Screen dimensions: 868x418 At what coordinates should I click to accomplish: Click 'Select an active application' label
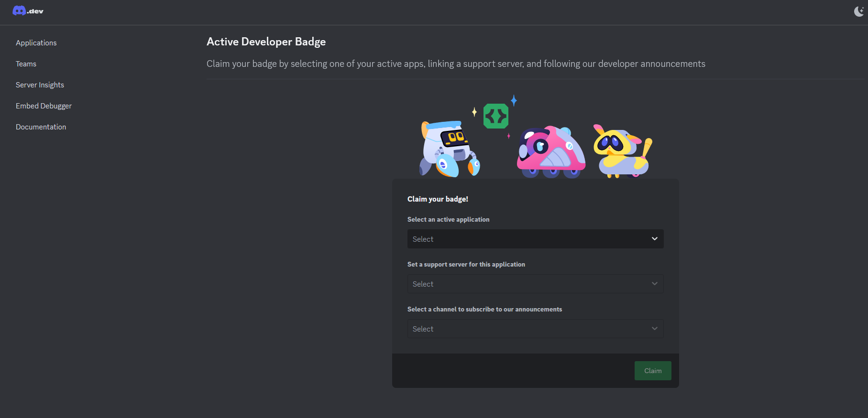(x=448, y=220)
